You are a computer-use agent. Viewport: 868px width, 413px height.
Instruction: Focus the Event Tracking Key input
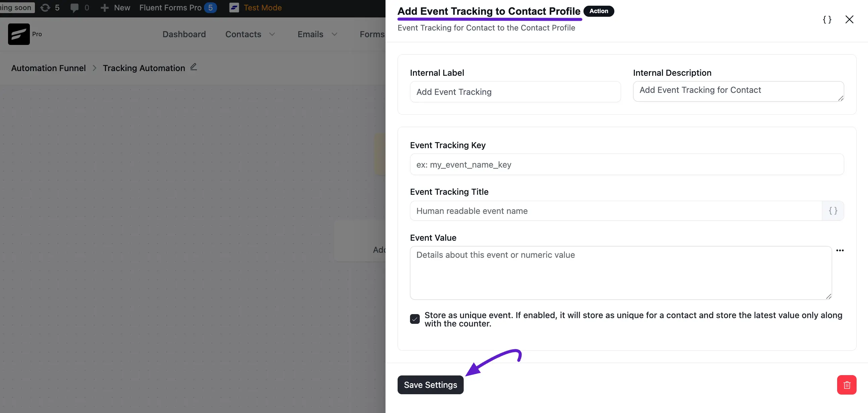click(x=627, y=165)
